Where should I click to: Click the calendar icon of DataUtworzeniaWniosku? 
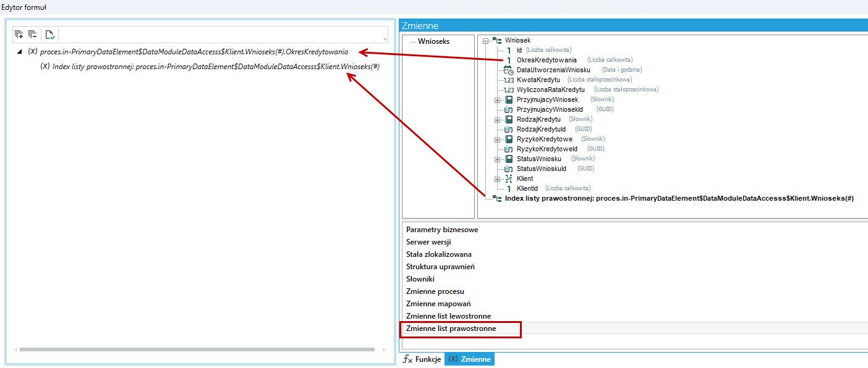click(x=509, y=70)
